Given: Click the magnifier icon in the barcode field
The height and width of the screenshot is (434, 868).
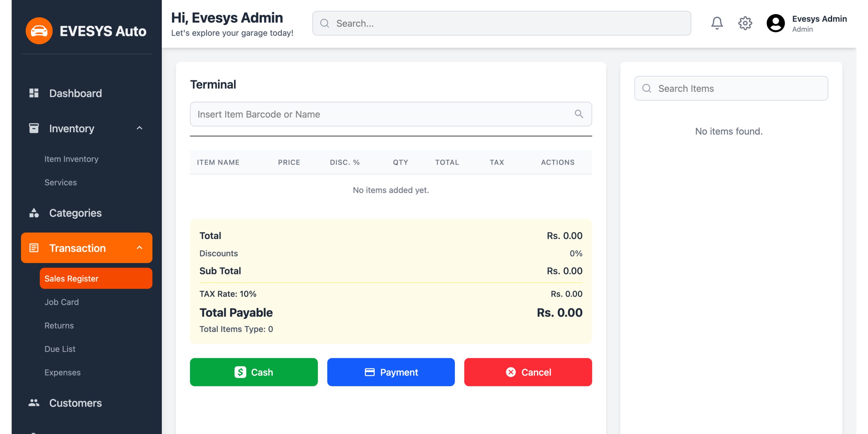Looking at the screenshot, I should 579,114.
